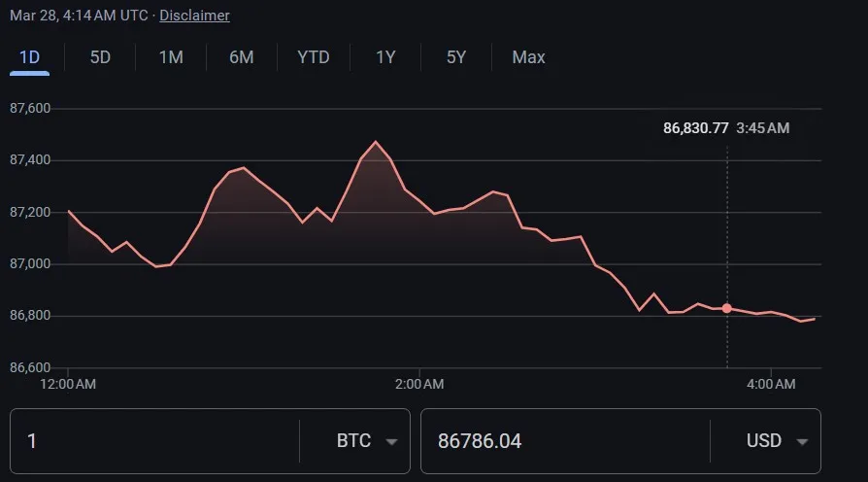
Task: Click the BTC amount input field
Action: click(155, 441)
